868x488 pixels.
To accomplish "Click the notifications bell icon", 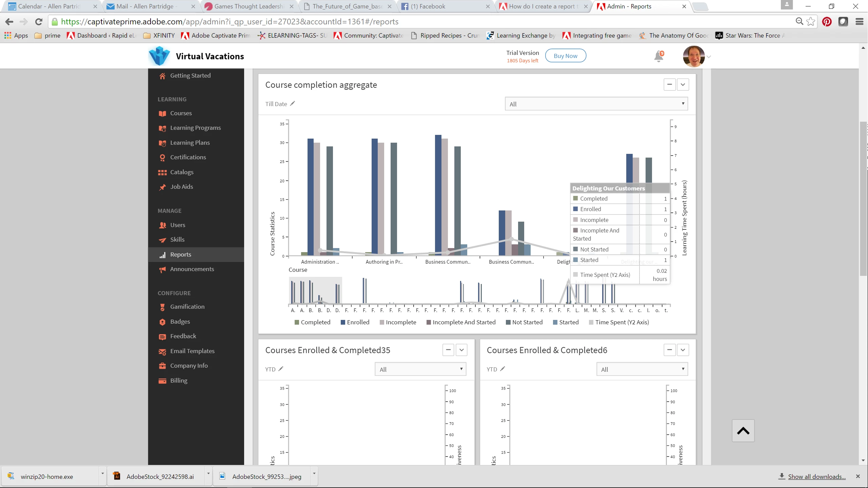I will (x=658, y=56).
